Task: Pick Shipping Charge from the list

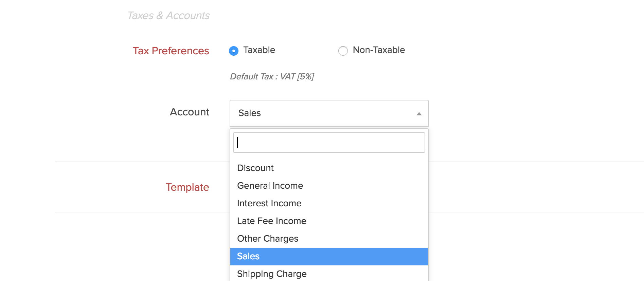Action: coord(329,274)
